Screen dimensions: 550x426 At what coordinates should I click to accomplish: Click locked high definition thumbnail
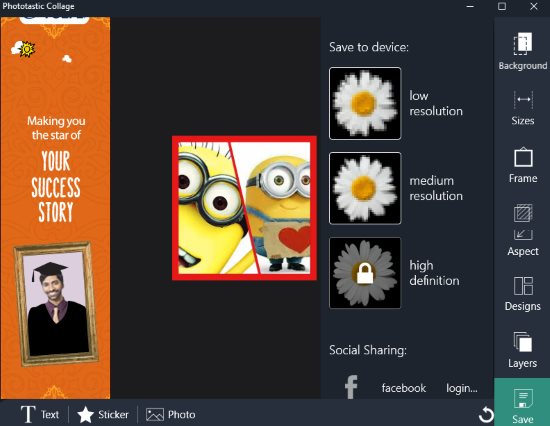[x=365, y=273]
